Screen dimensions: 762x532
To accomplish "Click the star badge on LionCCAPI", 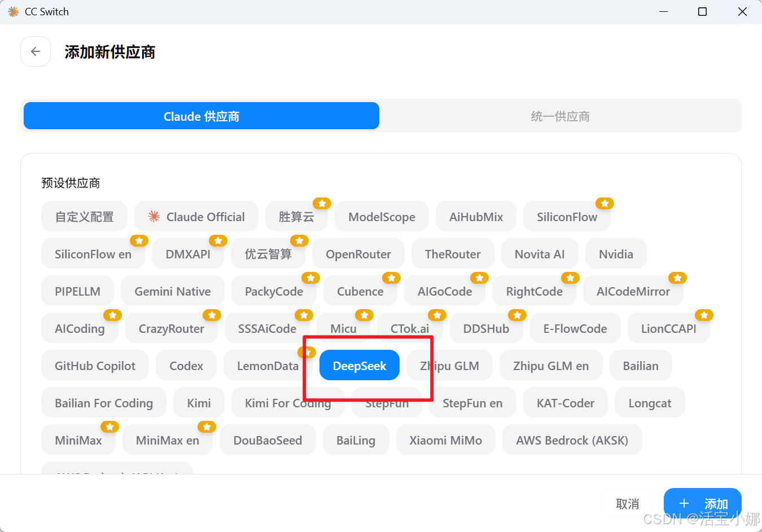I will 704,315.
